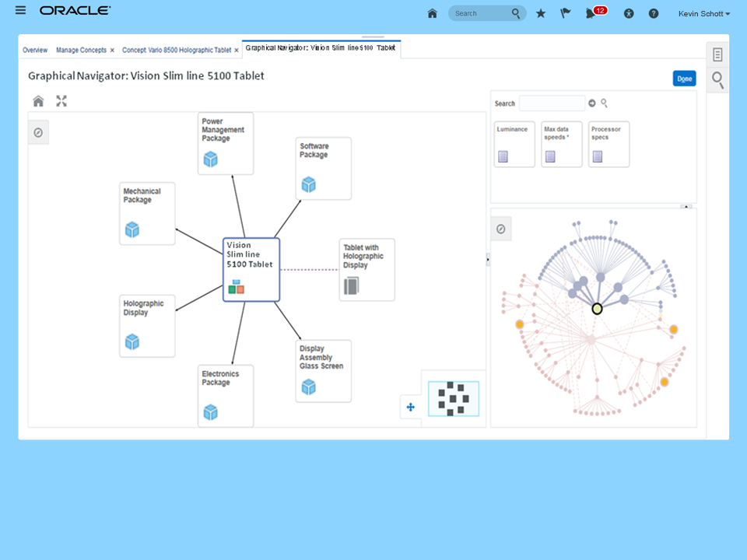Image resolution: width=747 pixels, height=560 pixels.
Task: Go to the Oracle home page icon
Action: click(432, 13)
